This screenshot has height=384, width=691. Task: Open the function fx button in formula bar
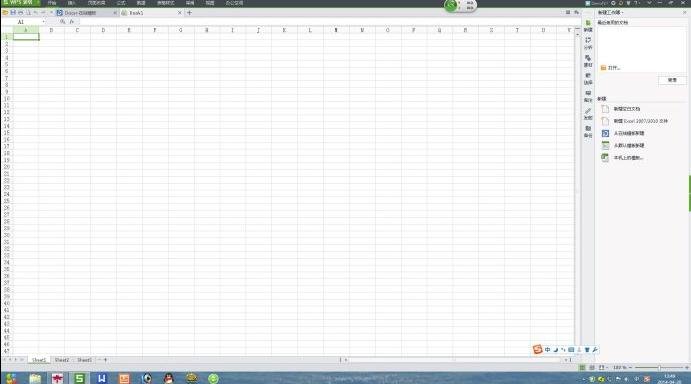click(x=71, y=22)
